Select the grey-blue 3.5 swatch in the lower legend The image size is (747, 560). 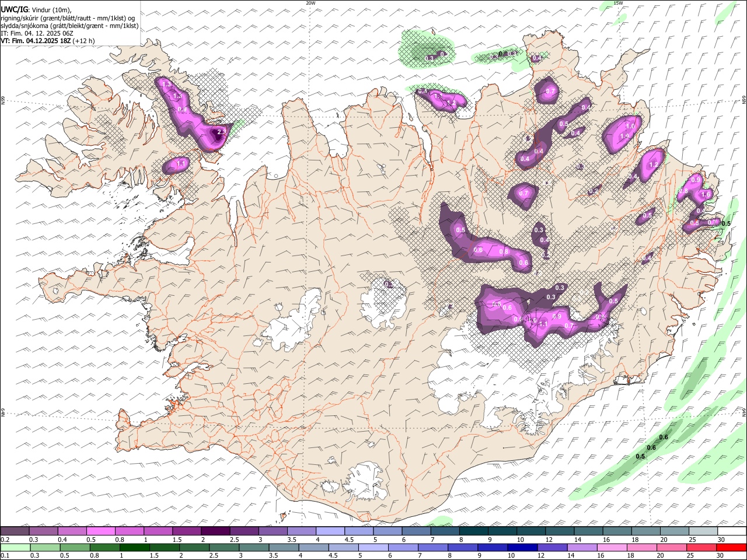(x=284, y=547)
